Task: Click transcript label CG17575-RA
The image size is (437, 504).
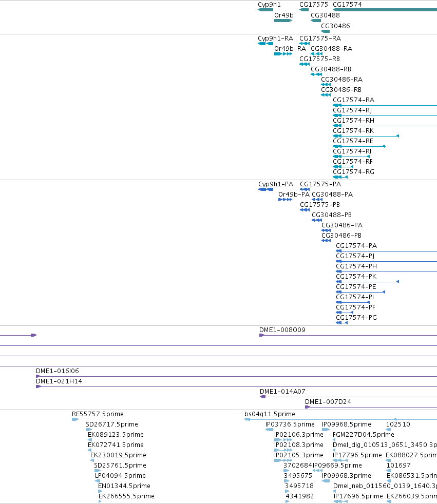Action: pyautogui.click(x=320, y=38)
